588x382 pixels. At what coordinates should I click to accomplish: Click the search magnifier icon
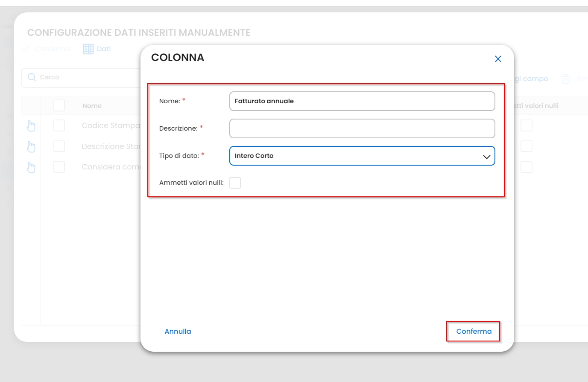click(32, 77)
